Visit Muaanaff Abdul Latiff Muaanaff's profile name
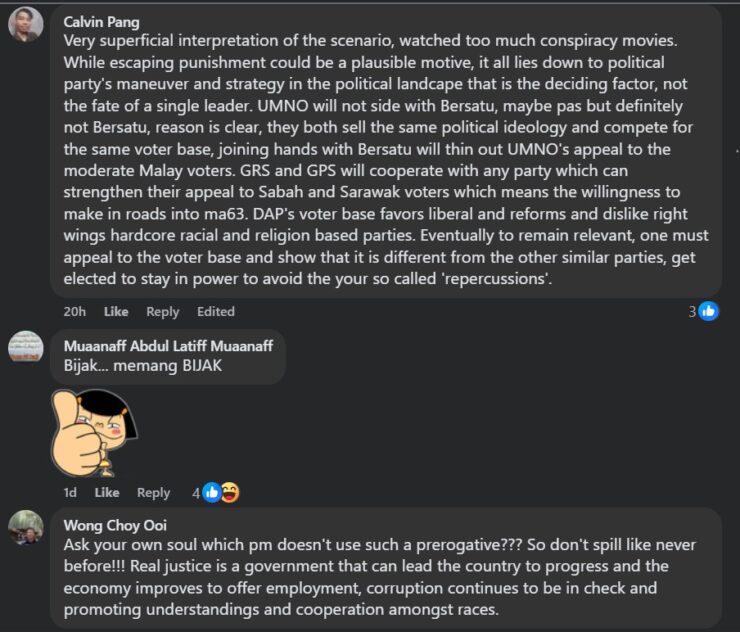 click(x=168, y=346)
